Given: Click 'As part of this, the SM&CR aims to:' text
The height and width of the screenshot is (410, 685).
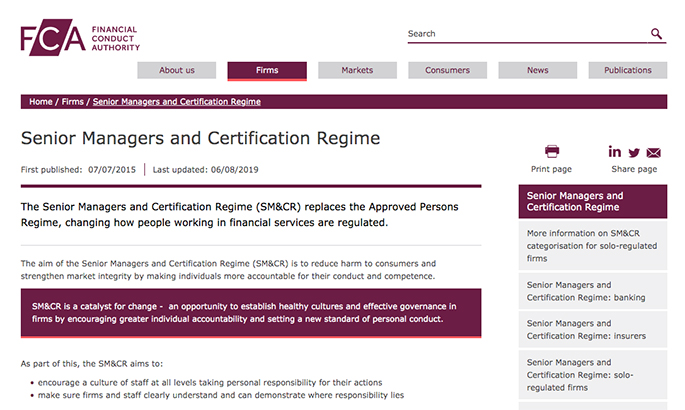Looking at the screenshot, I should [x=92, y=364].
